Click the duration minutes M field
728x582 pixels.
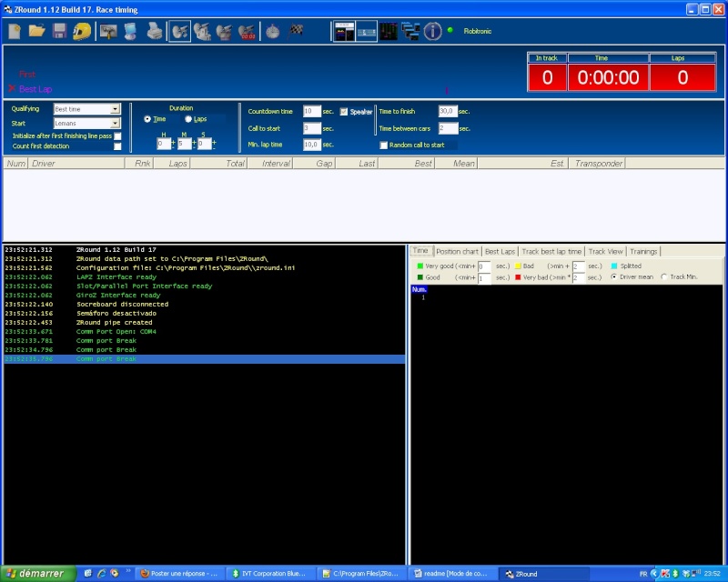[x=185, y=144]
